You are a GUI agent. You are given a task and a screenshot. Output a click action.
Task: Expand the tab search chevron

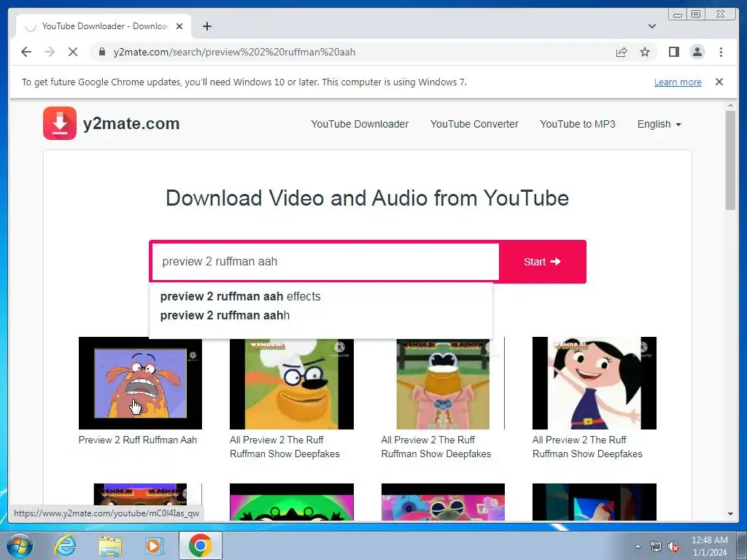(651, 26)
